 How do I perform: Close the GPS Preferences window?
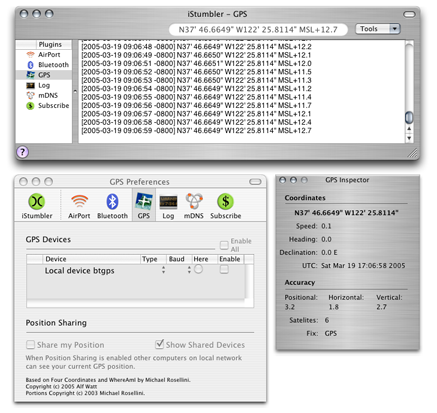(x=23, y=182)
